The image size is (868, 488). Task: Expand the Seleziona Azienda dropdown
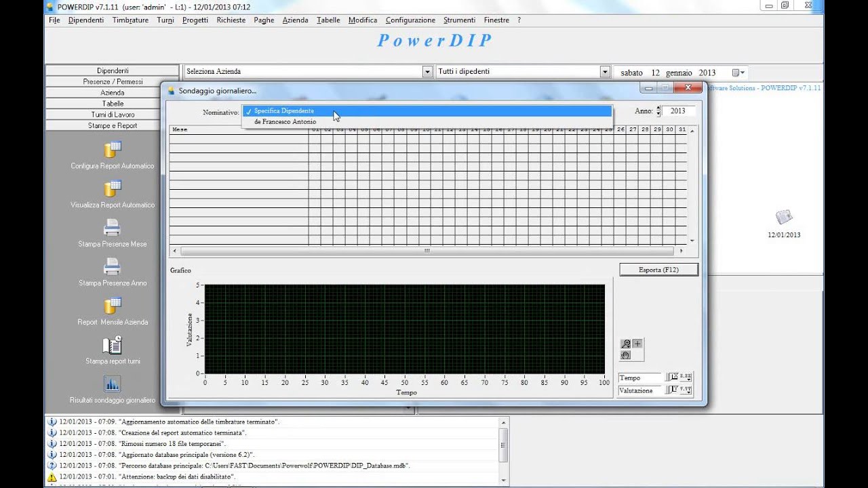(427, 72)
